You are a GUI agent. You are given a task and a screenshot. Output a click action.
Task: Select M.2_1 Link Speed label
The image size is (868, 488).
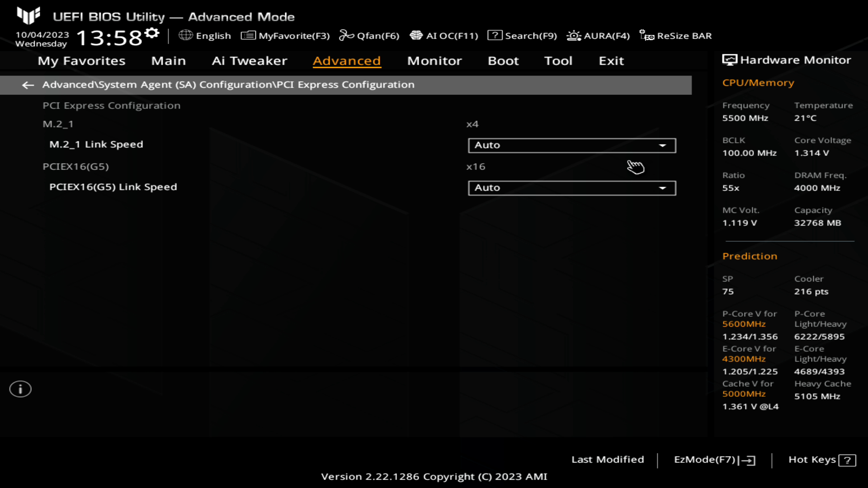96,145
